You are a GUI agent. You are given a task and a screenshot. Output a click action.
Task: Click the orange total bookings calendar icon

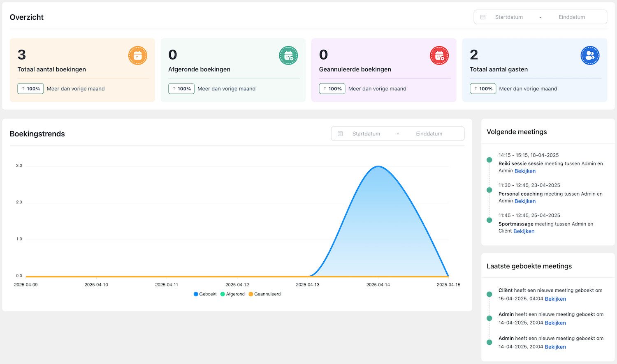138,55
